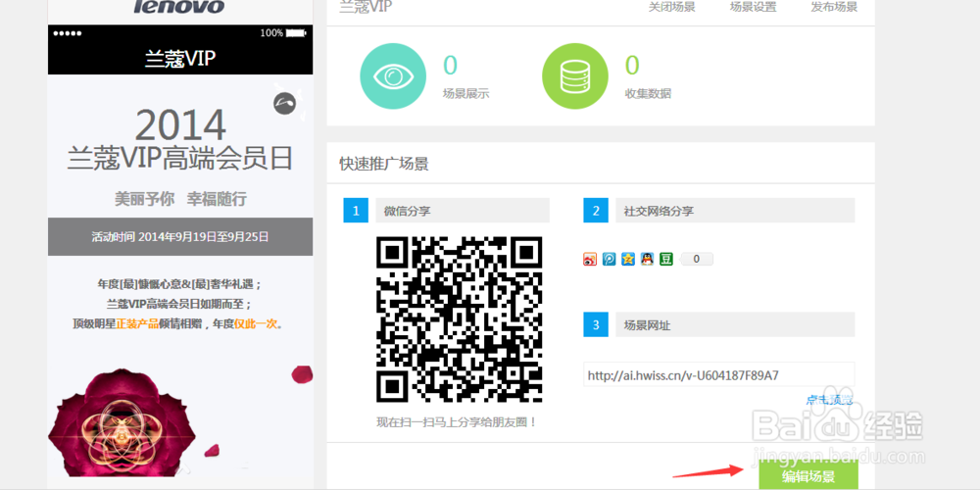The height and width of the screenshot is (490, 980).
Task: Click the 2014 heading in phone preview
Action: tap(180, 125)
